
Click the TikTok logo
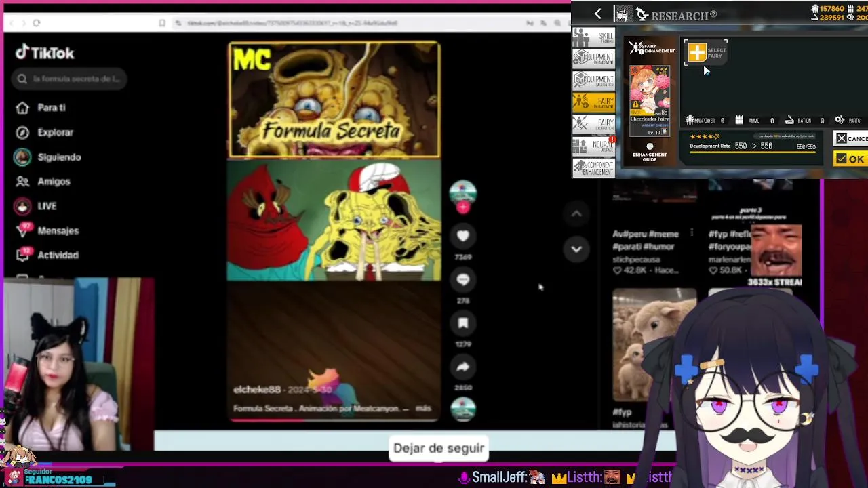tap(45, 53)
